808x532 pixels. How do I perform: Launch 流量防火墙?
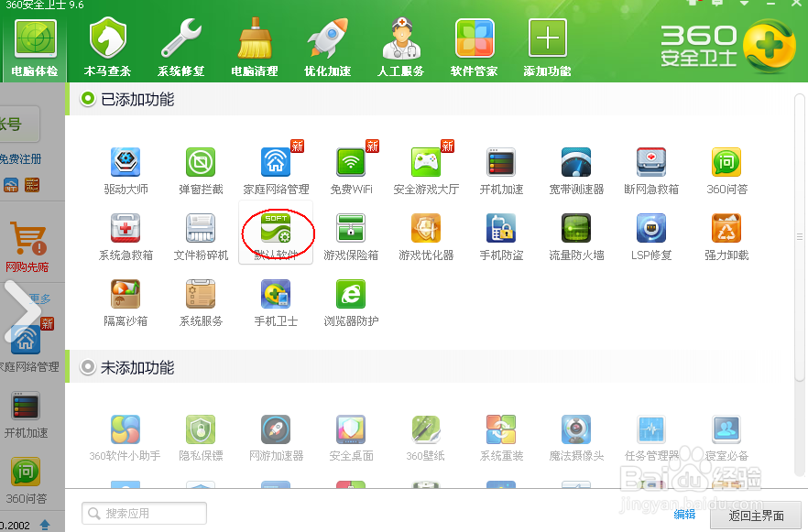click(576, 237)
